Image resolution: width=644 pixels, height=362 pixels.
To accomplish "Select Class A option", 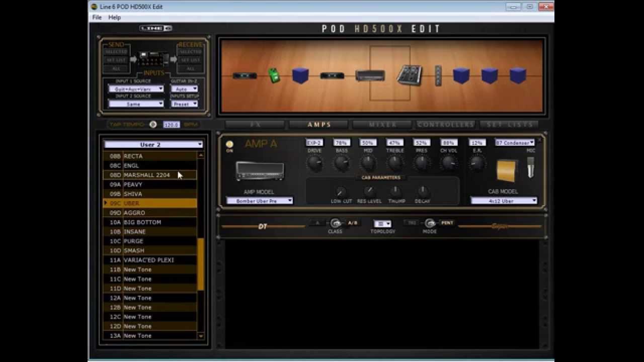I will (317, 223).
